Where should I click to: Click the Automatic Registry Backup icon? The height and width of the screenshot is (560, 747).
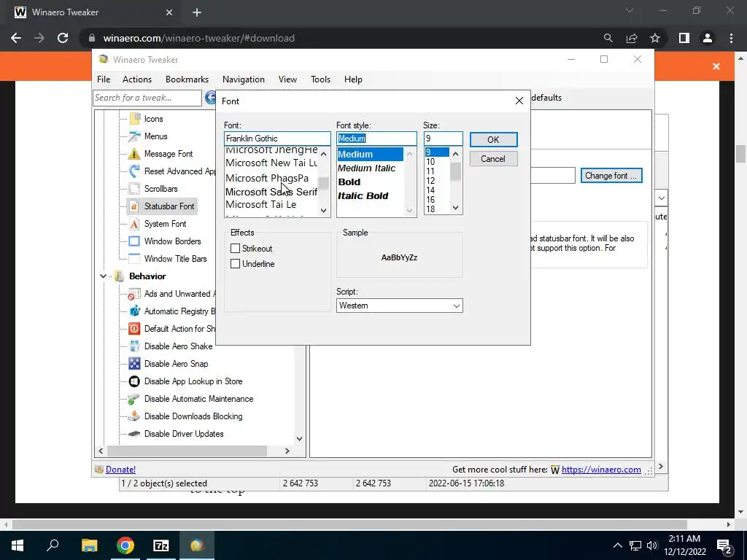[x=135, y=311]
